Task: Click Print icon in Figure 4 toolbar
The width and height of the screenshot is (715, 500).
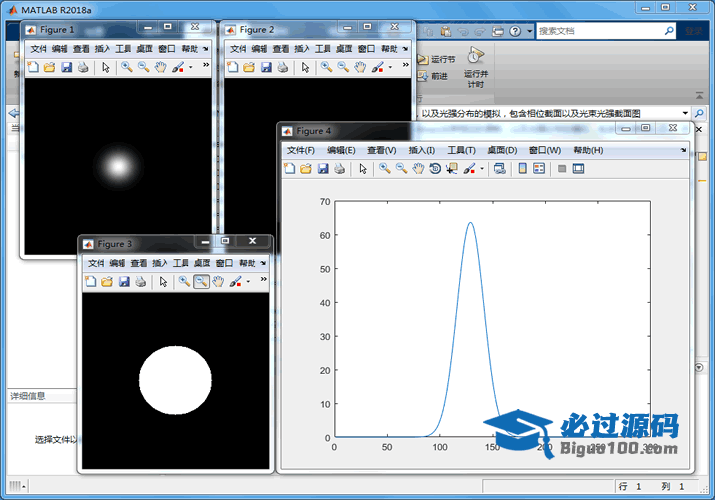Action: pos(339,169)
